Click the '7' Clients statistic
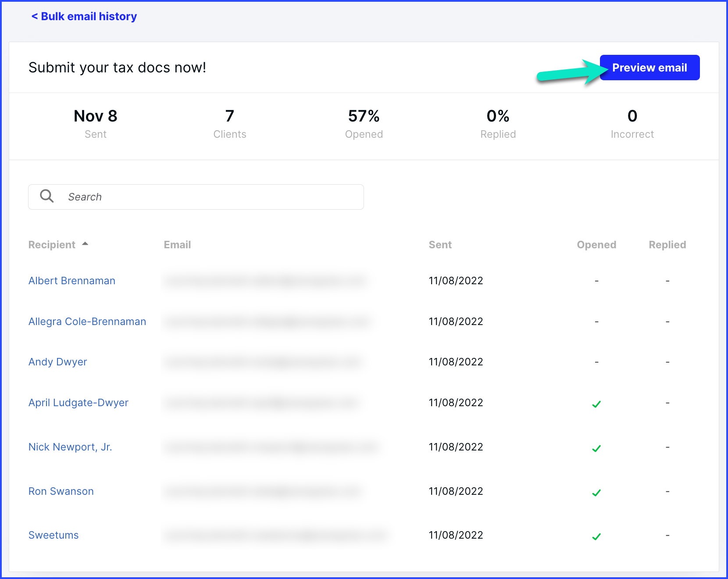The width and height of the screenshot is (728, 579). pos(230,124)
